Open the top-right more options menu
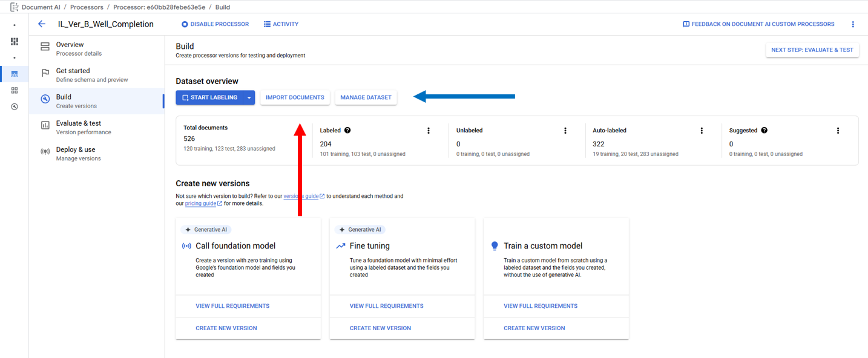This screenshot has width=868, height=358. click(x=853, y=24)
